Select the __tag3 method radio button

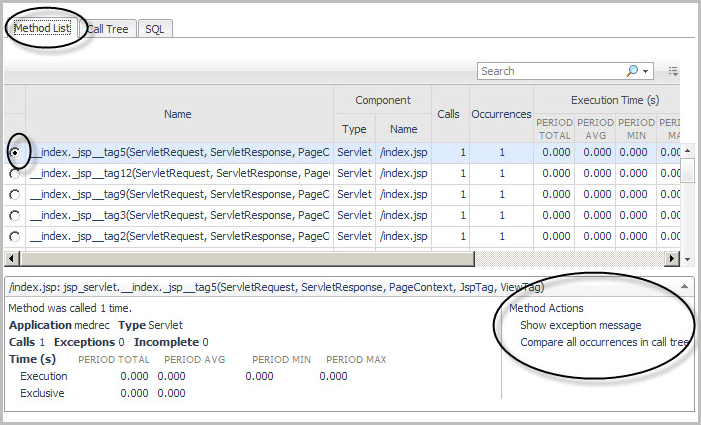[x=14, y=215]
